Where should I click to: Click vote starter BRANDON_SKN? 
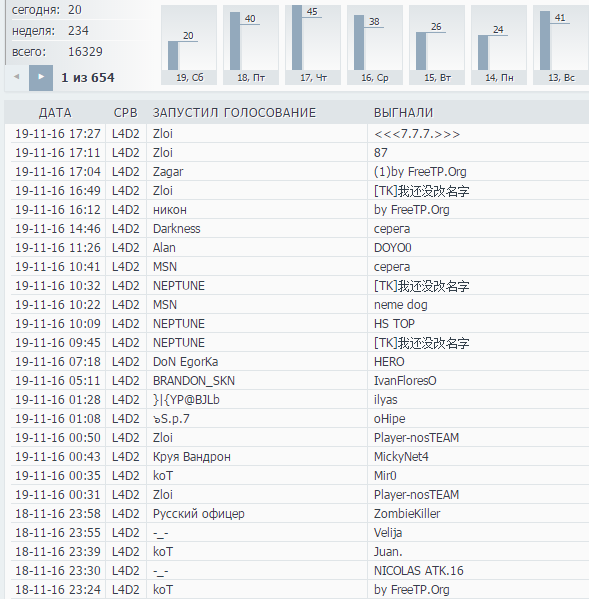(x=194, y=381)
